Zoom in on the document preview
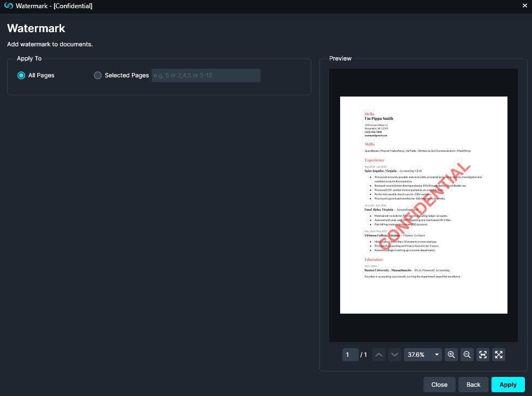This screenshot has height=396, width=532. 451,355
